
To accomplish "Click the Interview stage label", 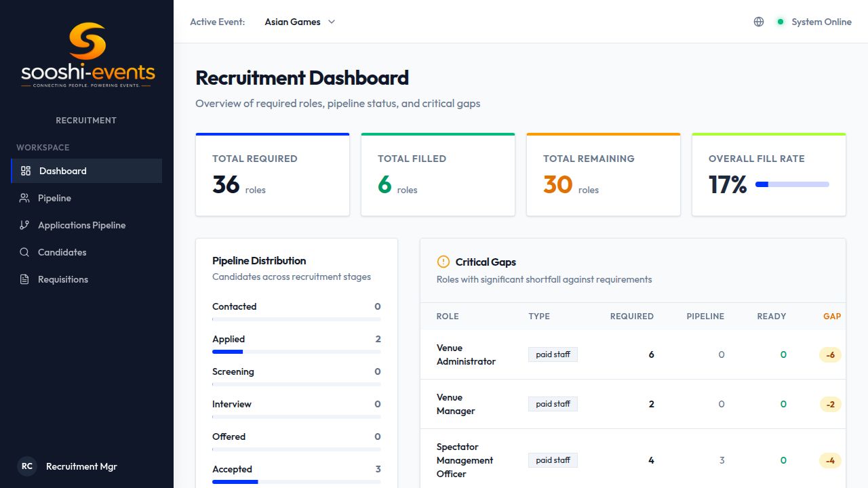I will [231, 404].
